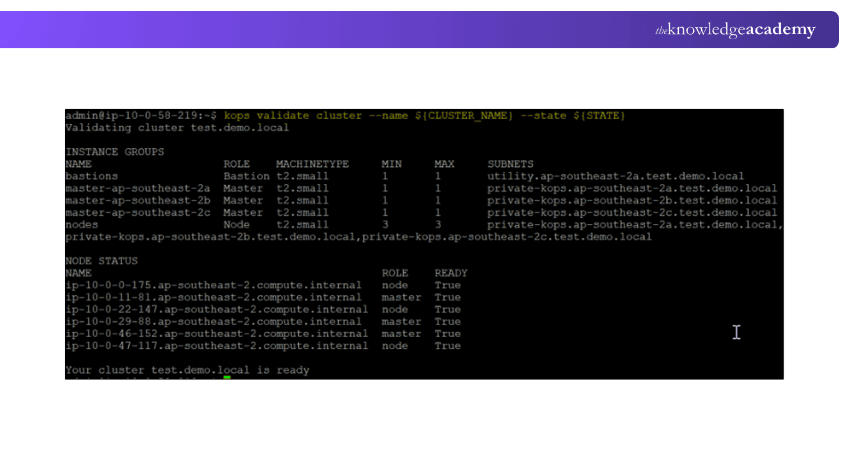This screenshot has height=450, width=850.
Task: Click the MACHINETYPE column header
Action: (312, 163)
